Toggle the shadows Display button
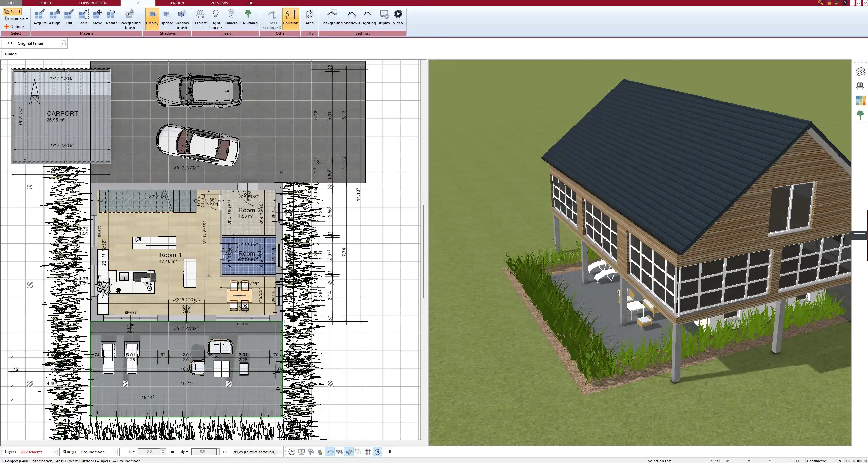 pos(152,17)
